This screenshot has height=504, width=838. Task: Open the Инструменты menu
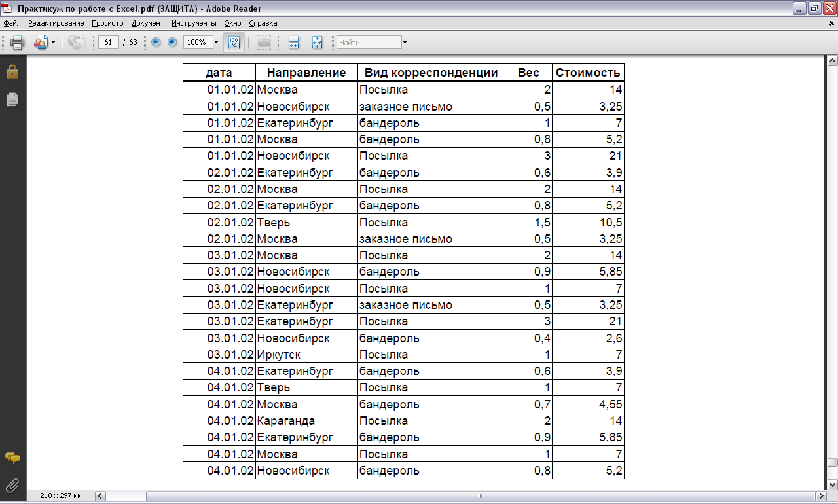coord(194,23)
